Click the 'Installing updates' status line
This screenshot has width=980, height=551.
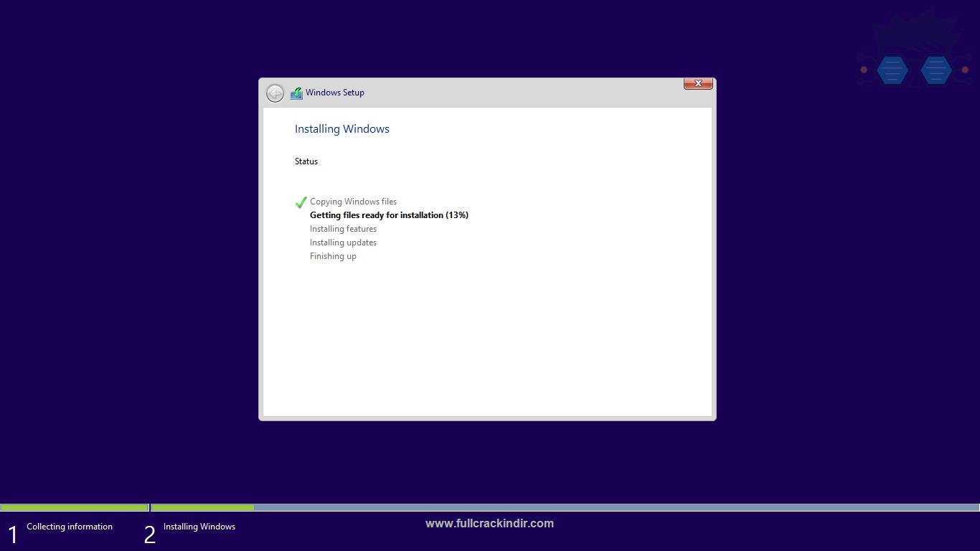[343, 242]
